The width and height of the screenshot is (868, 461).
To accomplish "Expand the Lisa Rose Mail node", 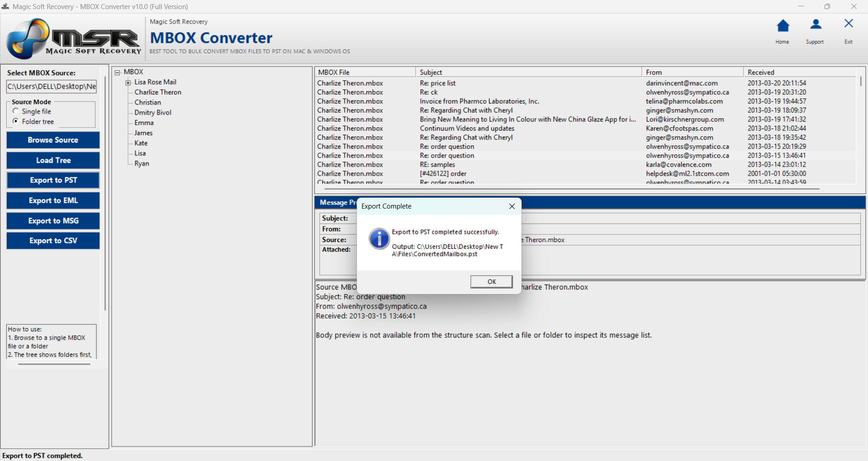I will (128, 82).
